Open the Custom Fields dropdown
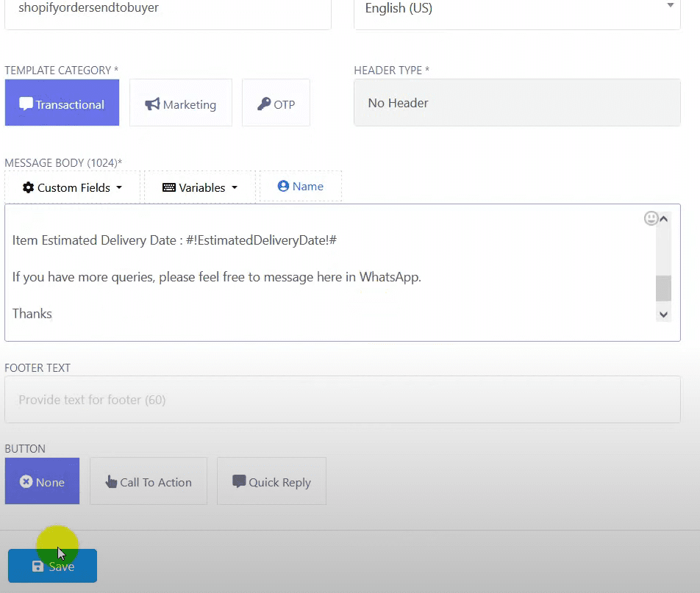The image size is (700, 593). click(x=72, y=187)
